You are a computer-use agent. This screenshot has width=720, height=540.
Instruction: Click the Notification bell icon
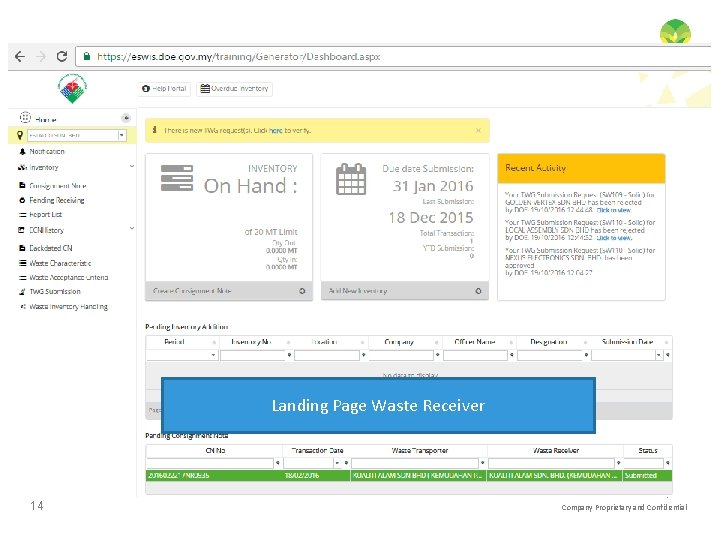click(x=22, y=151)
